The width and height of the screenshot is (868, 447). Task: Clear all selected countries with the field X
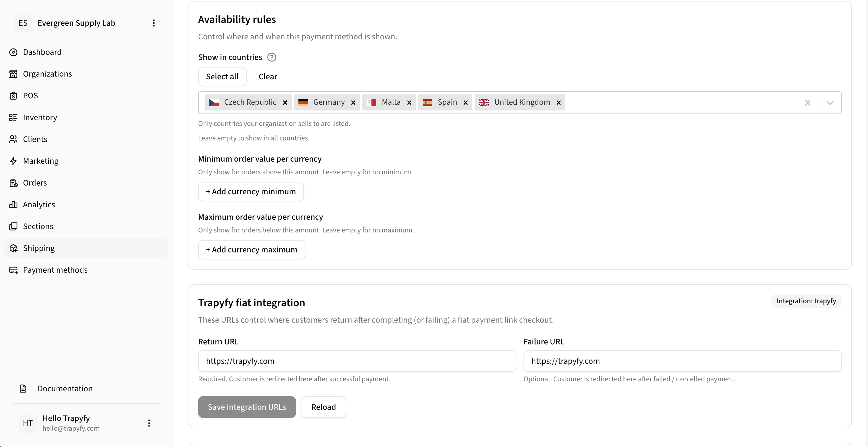pos(807,102)
